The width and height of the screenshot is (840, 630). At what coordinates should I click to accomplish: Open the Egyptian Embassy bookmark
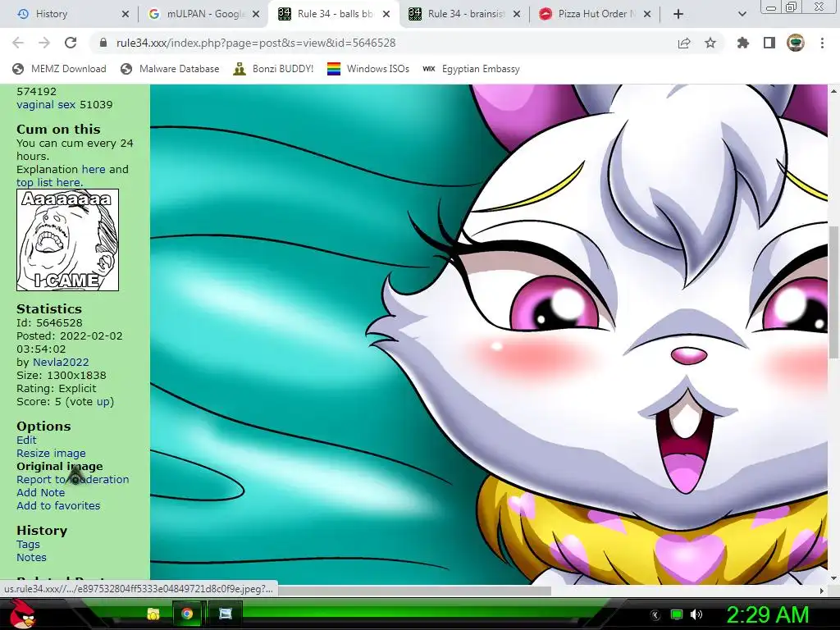point(472,69)
